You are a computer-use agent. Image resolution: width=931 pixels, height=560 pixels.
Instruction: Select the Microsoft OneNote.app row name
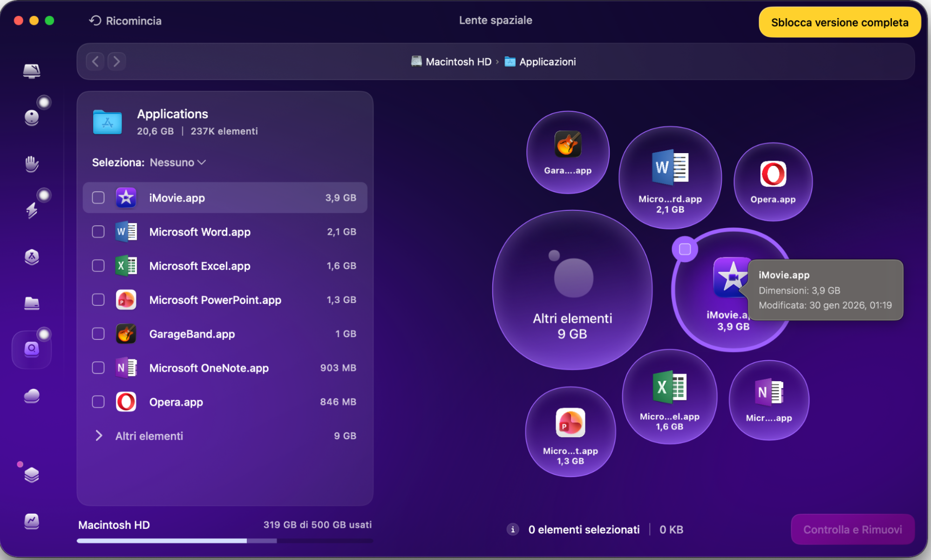tap(209, 368)
